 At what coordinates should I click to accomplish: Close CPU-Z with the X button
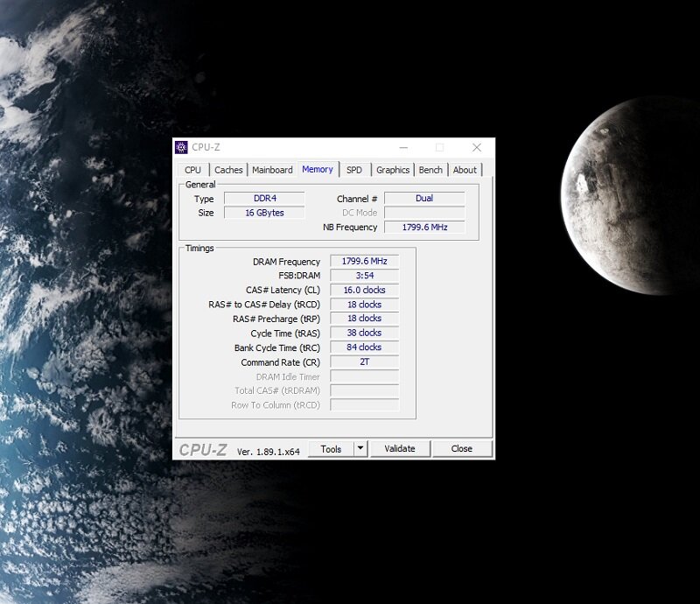477,147
